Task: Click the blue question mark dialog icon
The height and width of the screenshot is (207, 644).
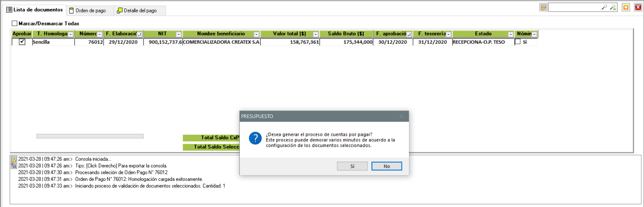Action: (x=255, y=138)
